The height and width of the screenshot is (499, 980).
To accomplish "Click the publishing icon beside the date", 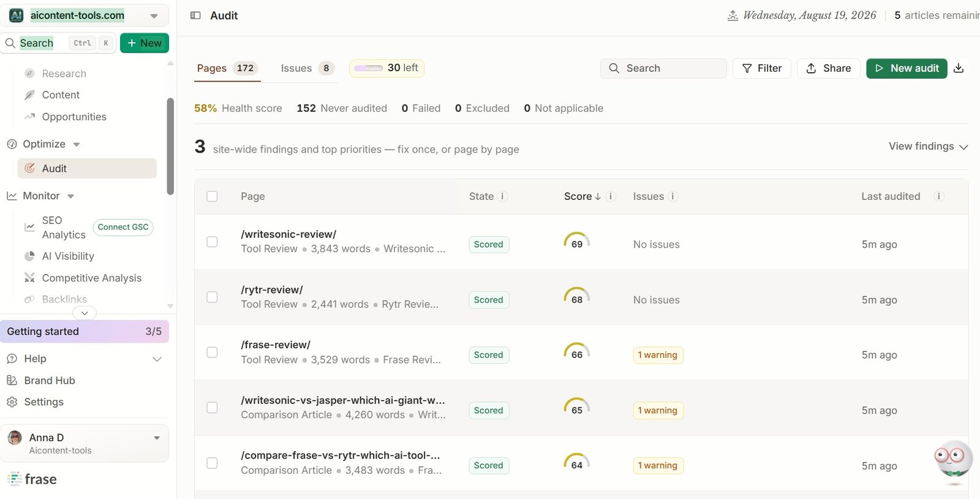I will tap(733, 15).
